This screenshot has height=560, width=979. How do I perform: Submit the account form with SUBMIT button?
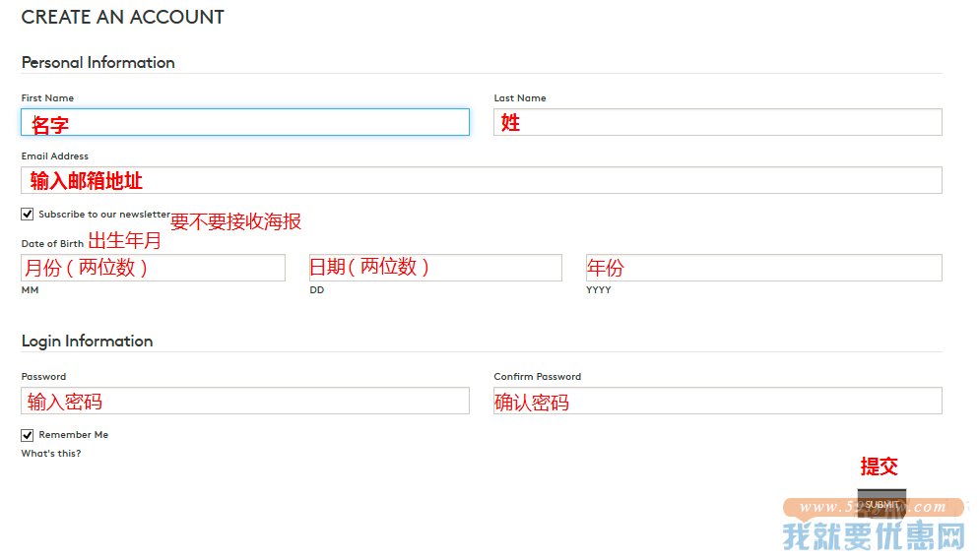click(881, 504)
